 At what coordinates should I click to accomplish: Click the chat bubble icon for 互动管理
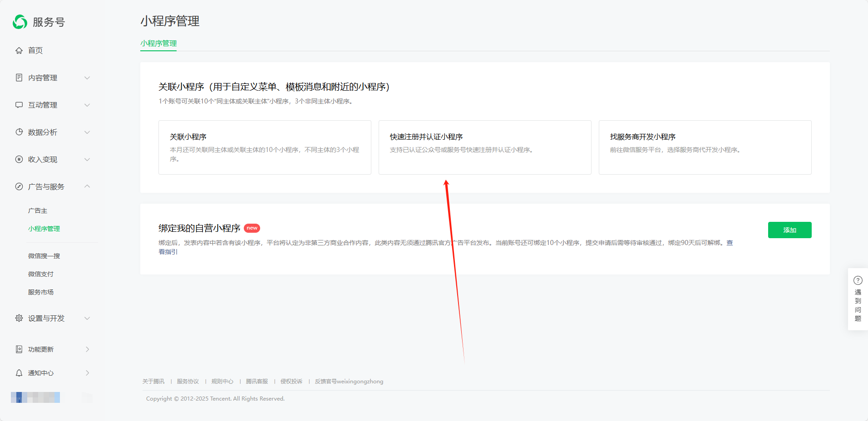[x=19, y=105]
